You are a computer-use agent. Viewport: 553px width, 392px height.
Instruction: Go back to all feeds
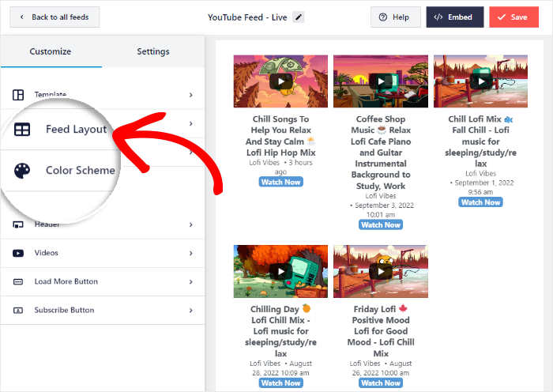coord(55,17)
